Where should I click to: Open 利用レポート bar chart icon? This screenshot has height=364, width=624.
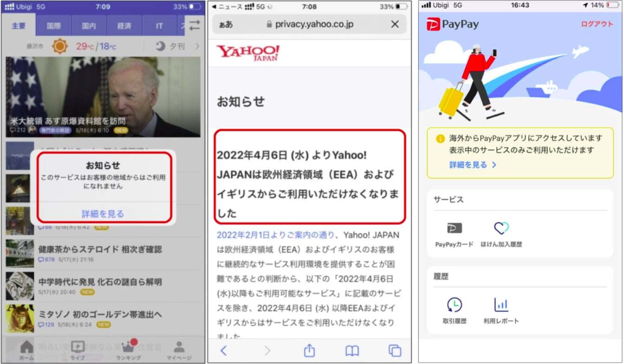pyautogui.click(x=501, y=305)
